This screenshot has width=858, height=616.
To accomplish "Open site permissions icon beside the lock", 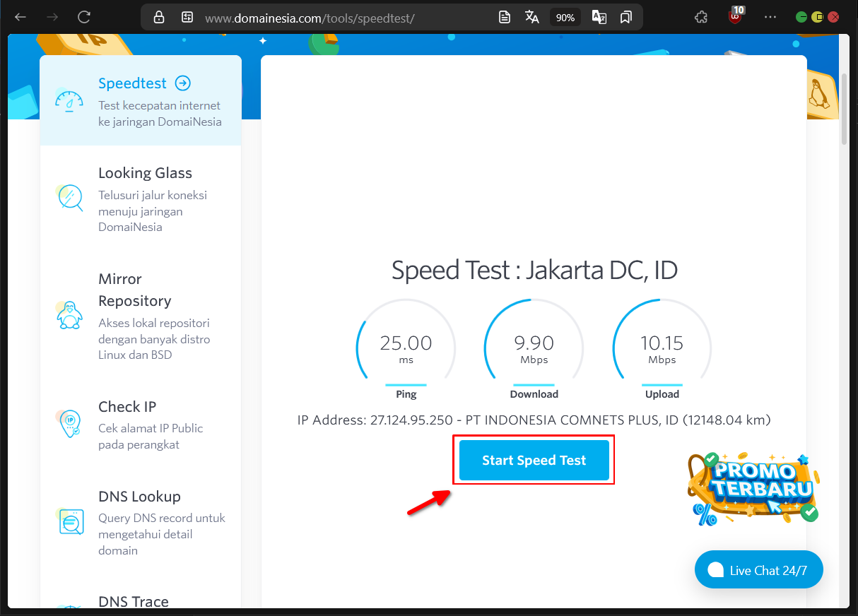I will pos(187,17).
